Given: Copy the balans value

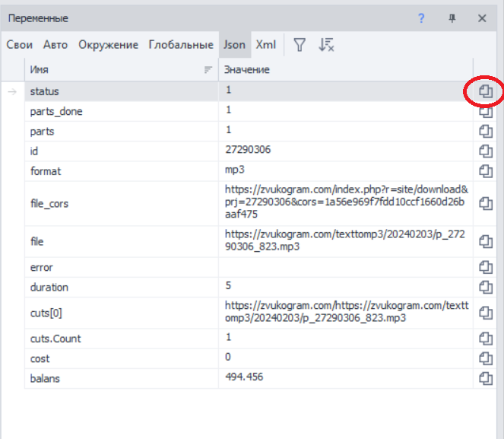Looking at the screenshot, I should (x=486, y=377).
